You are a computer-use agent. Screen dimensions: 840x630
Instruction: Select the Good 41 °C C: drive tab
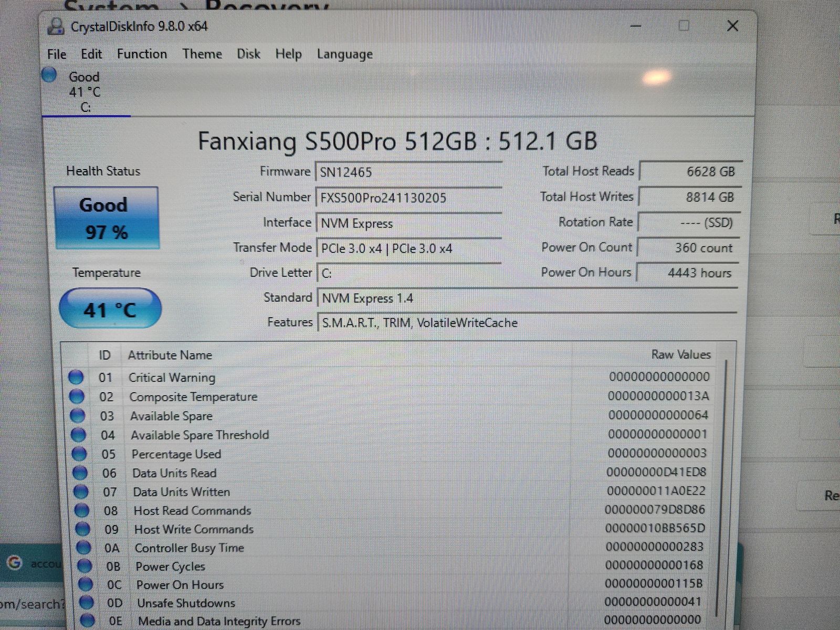pos(85,92)
